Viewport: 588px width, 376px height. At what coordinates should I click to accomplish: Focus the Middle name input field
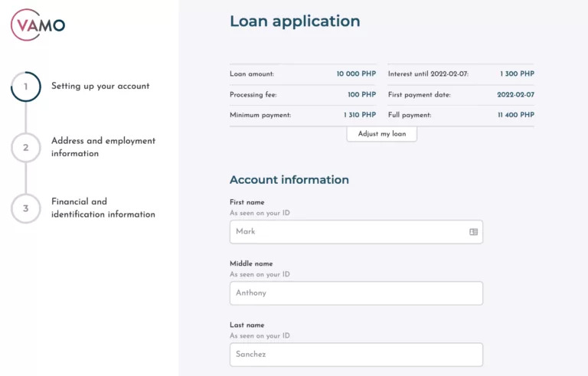tap(356, 293)
